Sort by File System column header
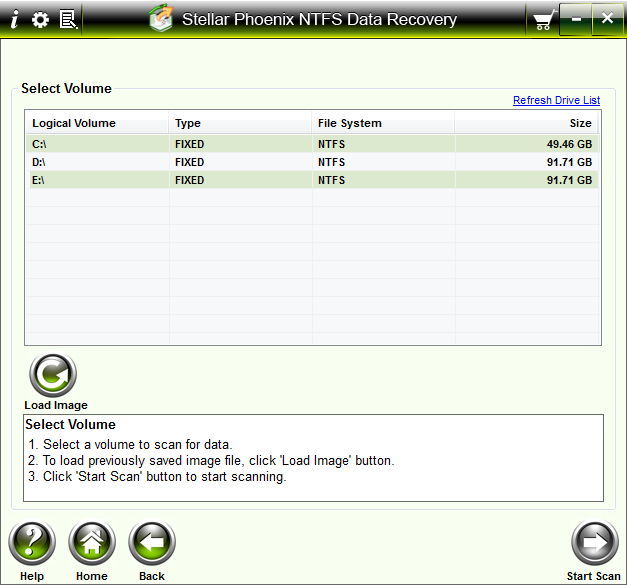This screenshot has height=585, width=627. pos(383,123)
